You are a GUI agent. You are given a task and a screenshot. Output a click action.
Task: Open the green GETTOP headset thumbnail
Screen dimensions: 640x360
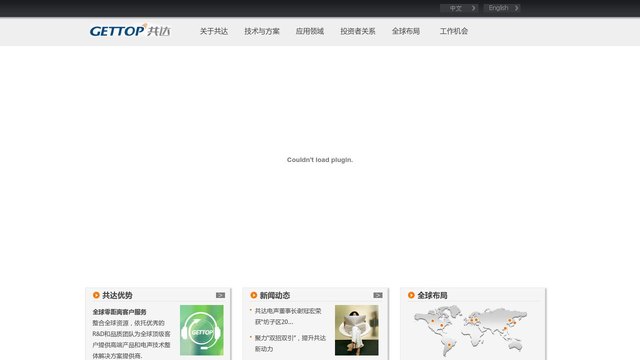click(x=202, y=330)
